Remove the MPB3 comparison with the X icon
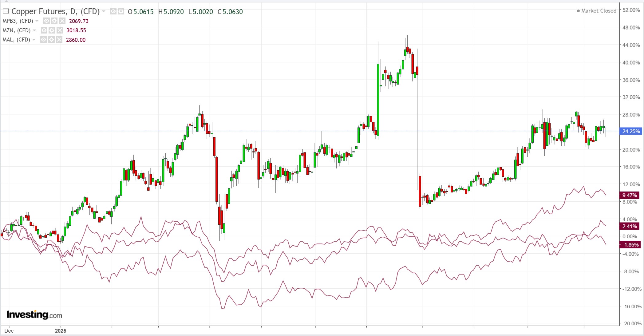 [x=62, y=21]
